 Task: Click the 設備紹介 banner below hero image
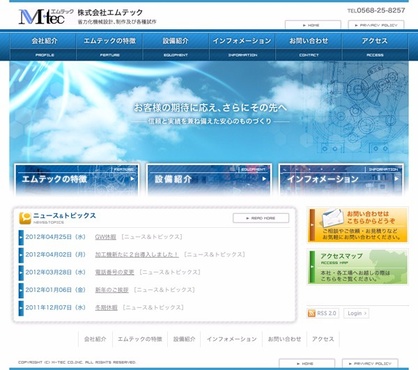pos(209,179)
